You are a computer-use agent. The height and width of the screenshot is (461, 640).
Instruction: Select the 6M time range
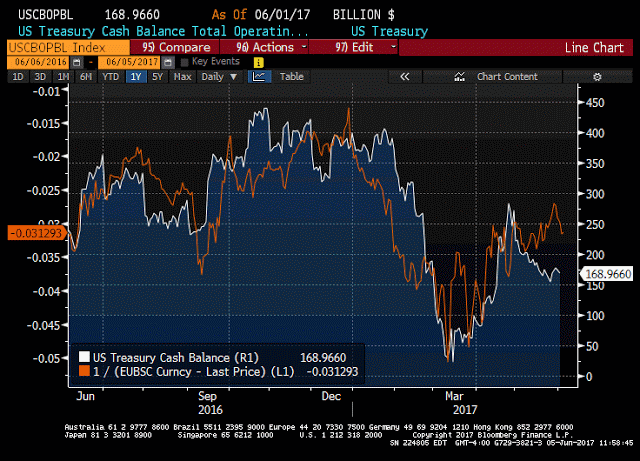(x=86, y=77)
